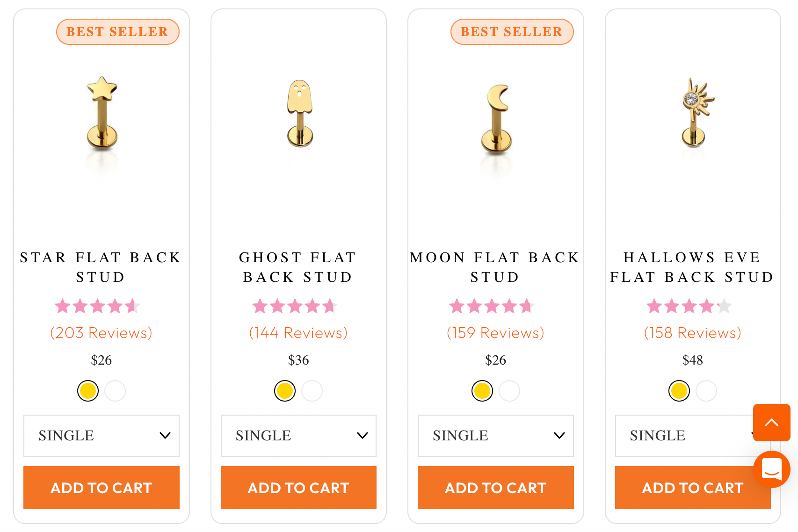Add the Moon Flat Back Stud to cart

pyautogui.click(x=495, y=488)
